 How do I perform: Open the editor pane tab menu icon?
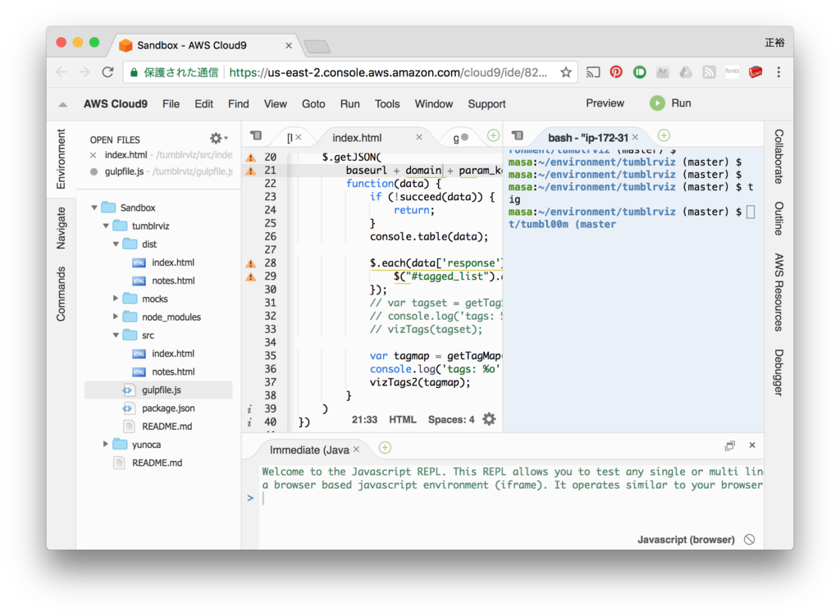click(x=256, y=136)
